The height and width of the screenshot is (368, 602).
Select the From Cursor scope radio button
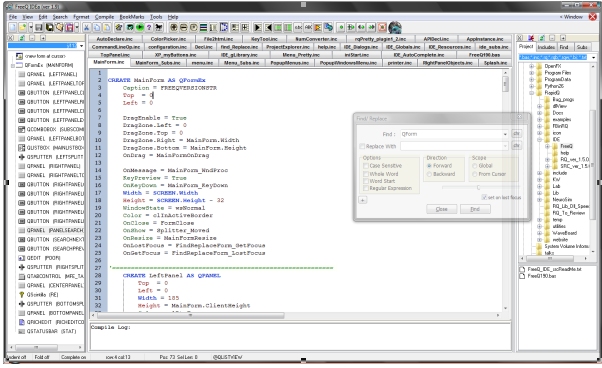click(x=475, y=174)
